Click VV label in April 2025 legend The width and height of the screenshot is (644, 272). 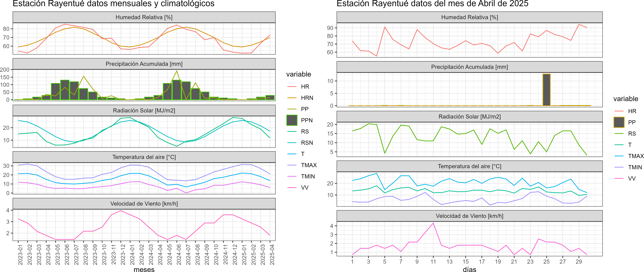click(632, 178)
